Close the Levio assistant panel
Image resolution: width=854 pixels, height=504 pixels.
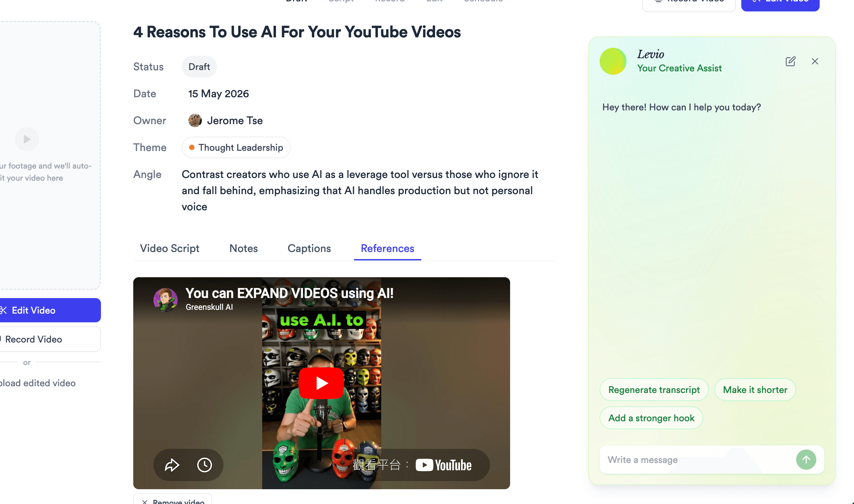pos(815,61)
